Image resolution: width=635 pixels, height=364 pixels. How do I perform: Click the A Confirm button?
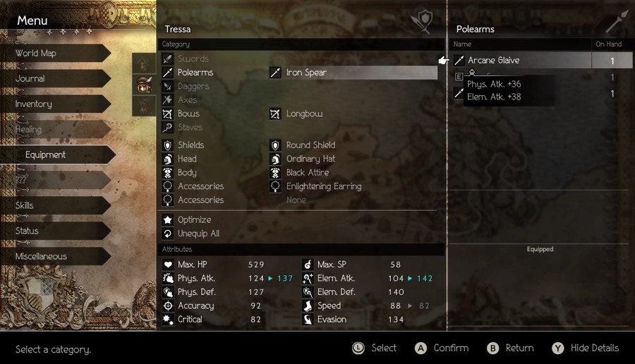(442, 348)
